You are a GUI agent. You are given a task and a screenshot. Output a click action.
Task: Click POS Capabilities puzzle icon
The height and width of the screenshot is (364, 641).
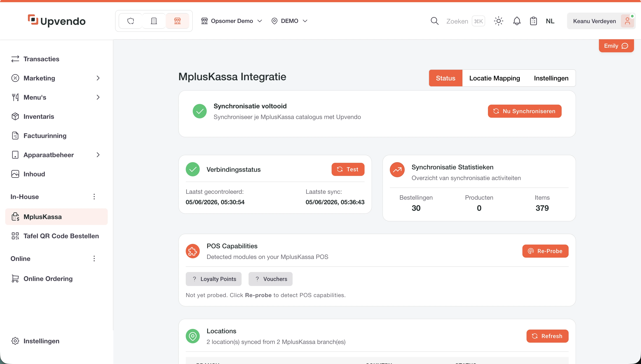(193, 251)
